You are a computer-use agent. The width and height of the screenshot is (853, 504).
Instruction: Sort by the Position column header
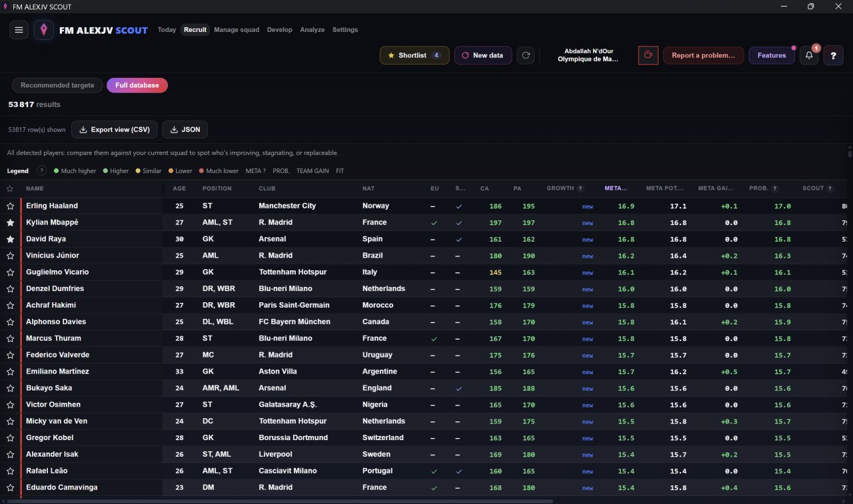tap(217, 188)
